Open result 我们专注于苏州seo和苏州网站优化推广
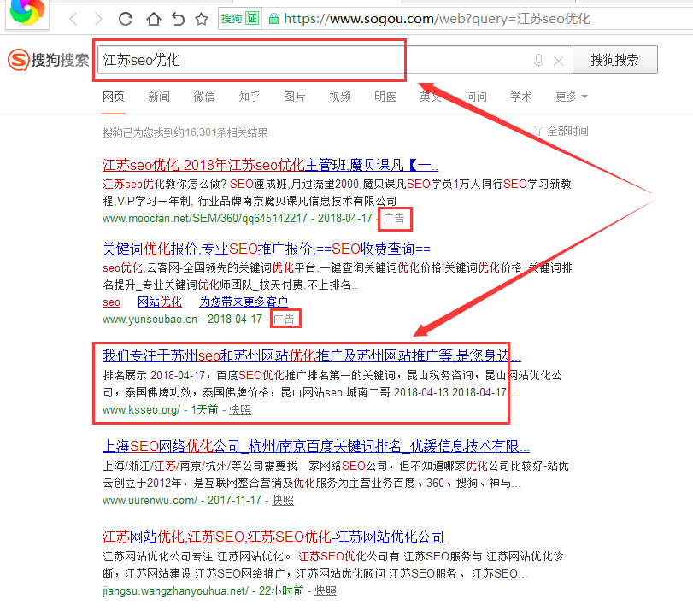 [x=312, y=355]
